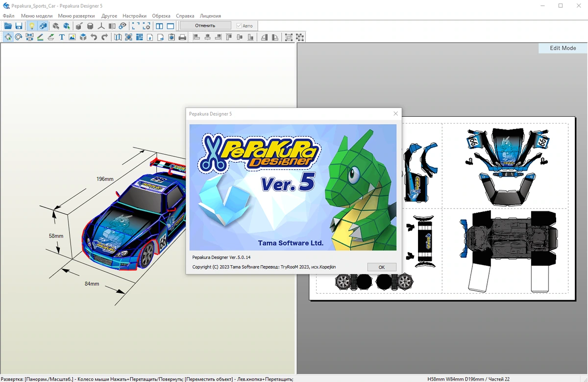Click the 84mm dimension label
The image size is (588, 382).
[x=92, y=284]
